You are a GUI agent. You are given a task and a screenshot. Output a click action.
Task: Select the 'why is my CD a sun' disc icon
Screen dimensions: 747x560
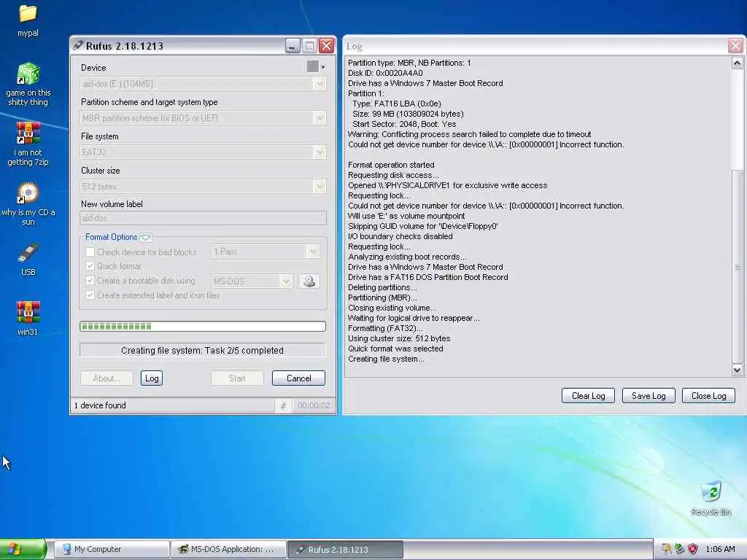[28, 192]
